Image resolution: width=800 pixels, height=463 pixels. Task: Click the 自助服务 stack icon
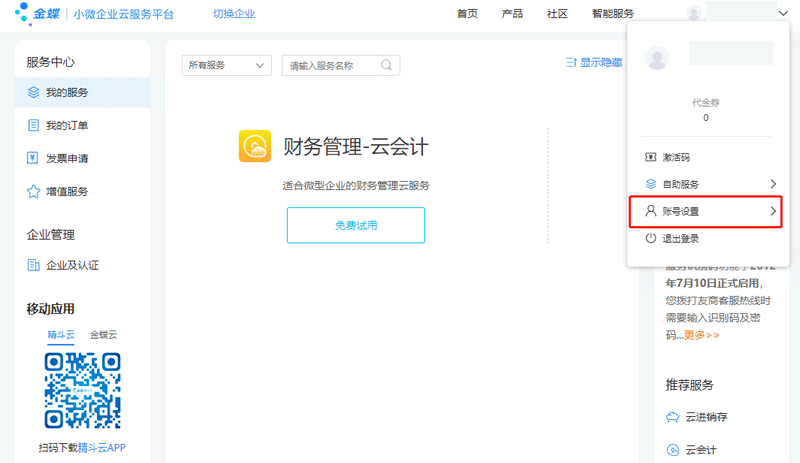(651, 184)
